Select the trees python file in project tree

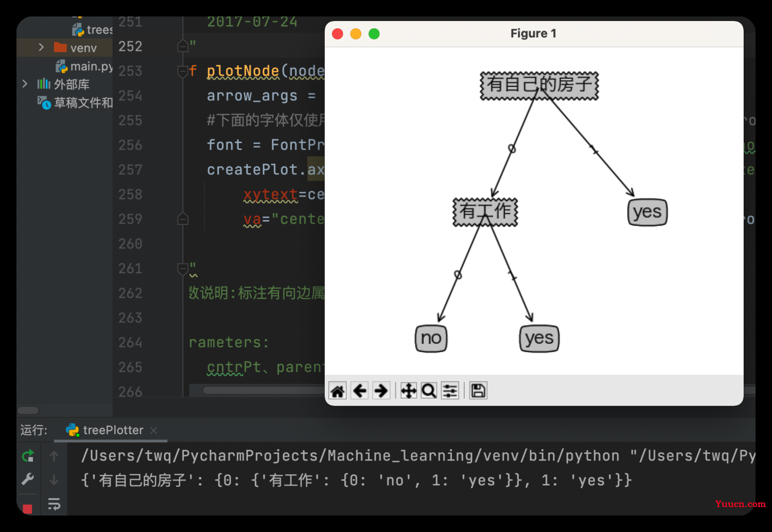[93, 30]
